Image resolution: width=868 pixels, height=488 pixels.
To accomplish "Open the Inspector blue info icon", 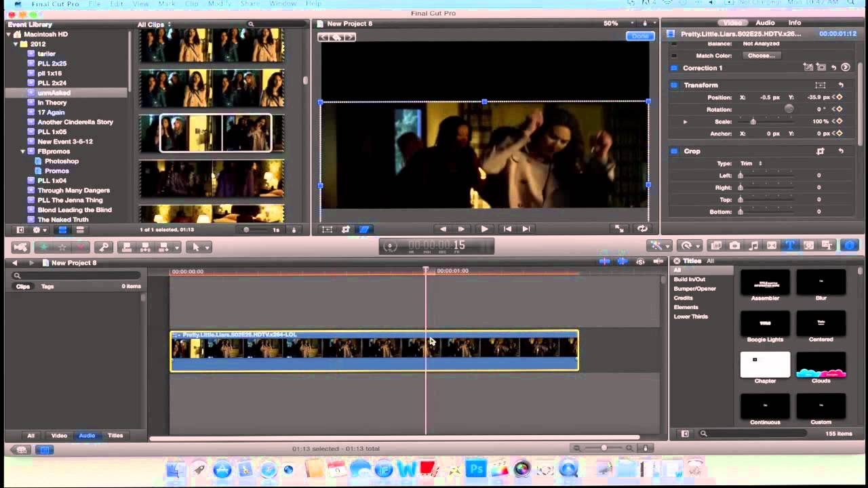I will pyautogui.click(x=850, y=245).
